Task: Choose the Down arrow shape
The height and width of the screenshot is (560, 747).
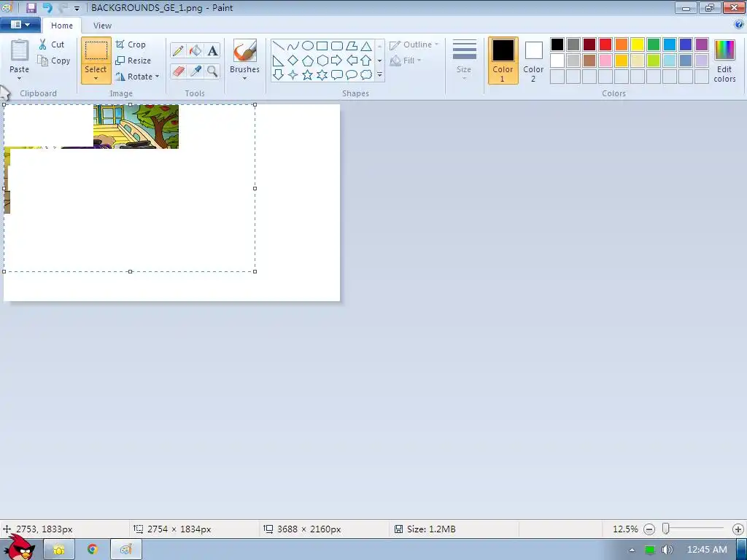Action: click(278, 75)
